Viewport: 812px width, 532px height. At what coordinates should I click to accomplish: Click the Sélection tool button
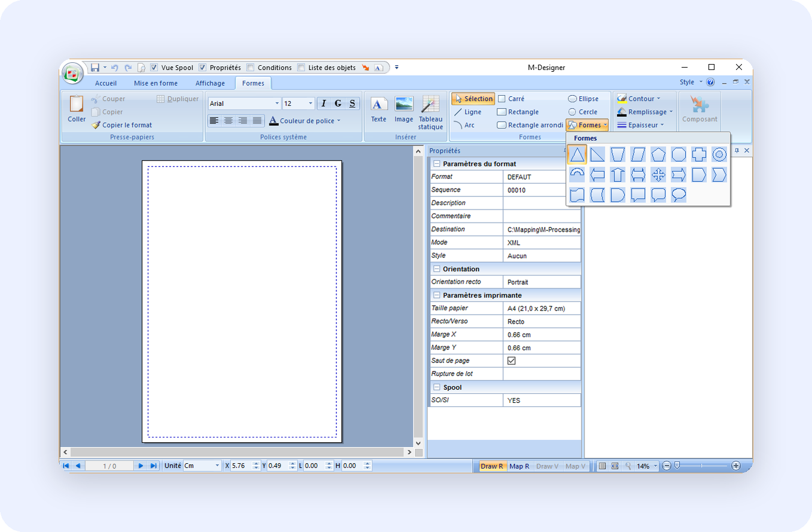tap(473, 99)
